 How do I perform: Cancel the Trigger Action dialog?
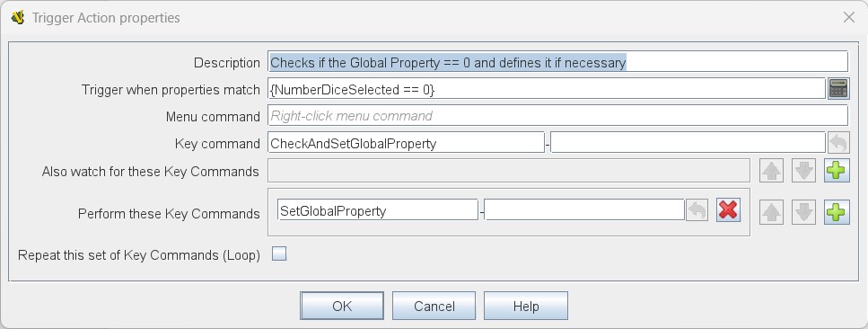[x=434, y=306]
